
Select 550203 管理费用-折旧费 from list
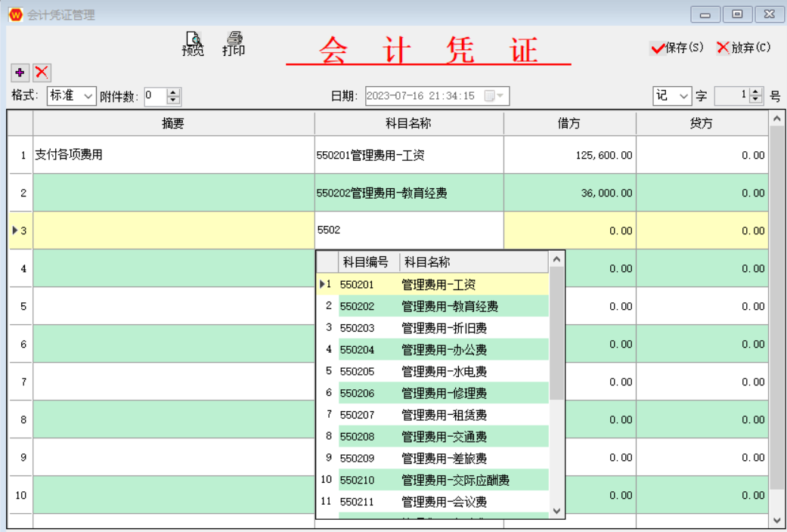tap(444, 328)
